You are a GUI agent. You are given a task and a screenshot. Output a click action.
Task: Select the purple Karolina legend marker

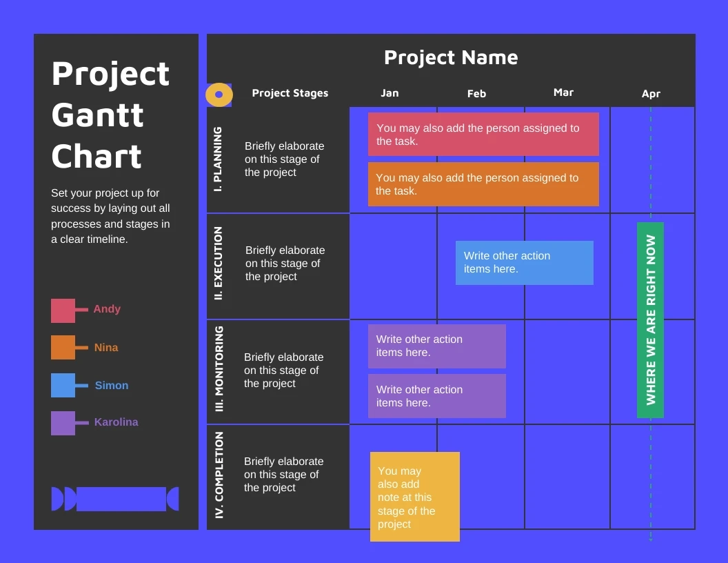pos(63,423)
